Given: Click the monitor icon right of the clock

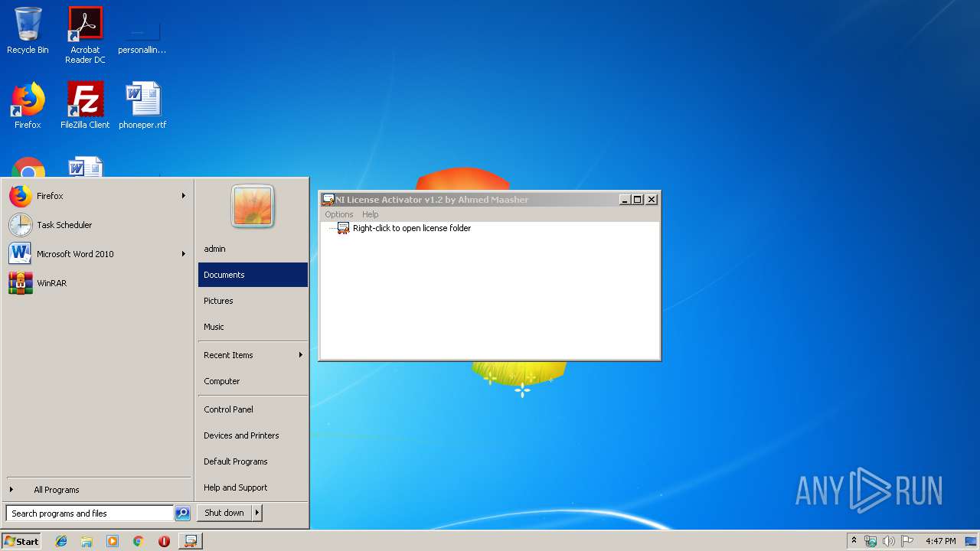Looking at the screenshot, I should pos(971,541).
